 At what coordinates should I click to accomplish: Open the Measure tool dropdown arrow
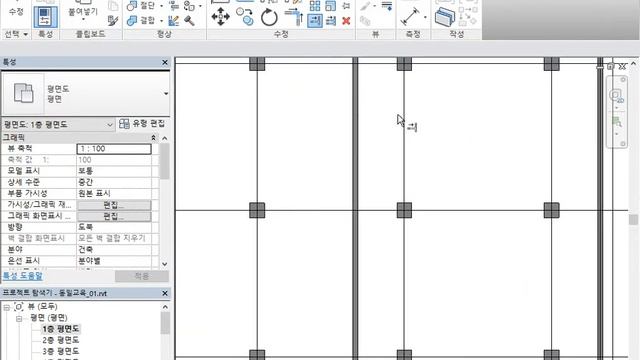click(x=425, y=17)
